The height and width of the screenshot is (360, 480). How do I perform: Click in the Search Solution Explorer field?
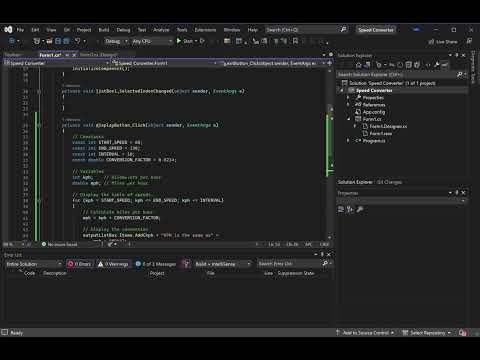click(397, 75)
